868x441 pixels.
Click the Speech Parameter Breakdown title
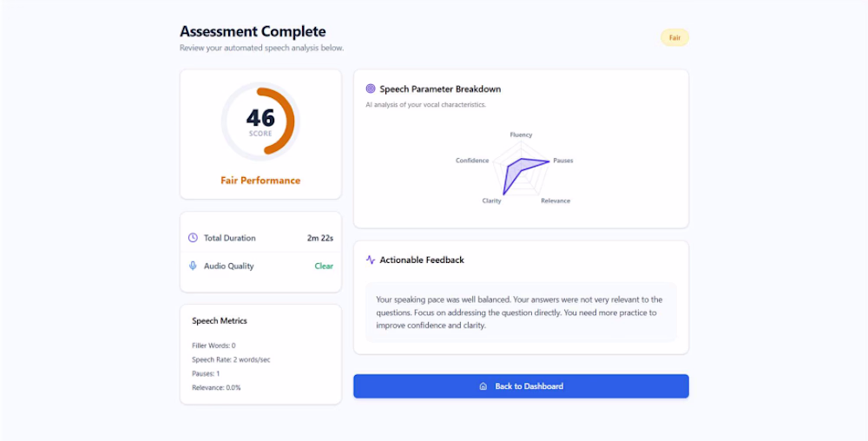pyautogui.click(x=440, y=89)
